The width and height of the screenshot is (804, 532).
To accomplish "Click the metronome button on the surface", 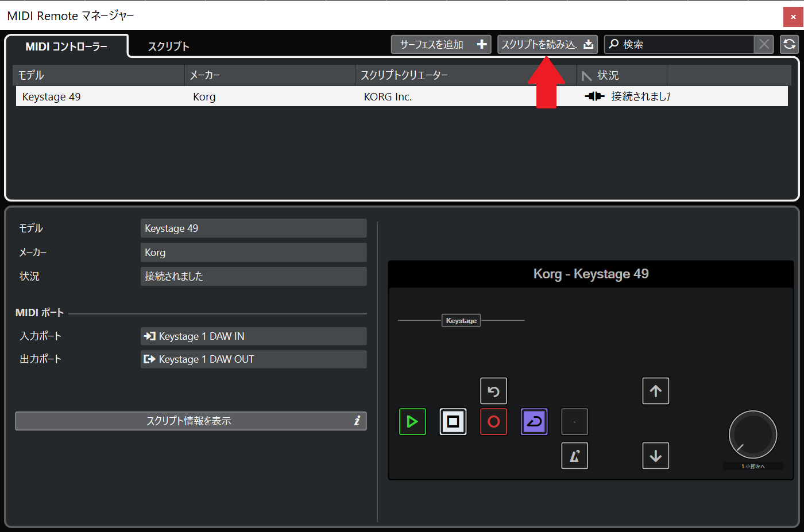I will pyautogui.click(x=574, y=456).
